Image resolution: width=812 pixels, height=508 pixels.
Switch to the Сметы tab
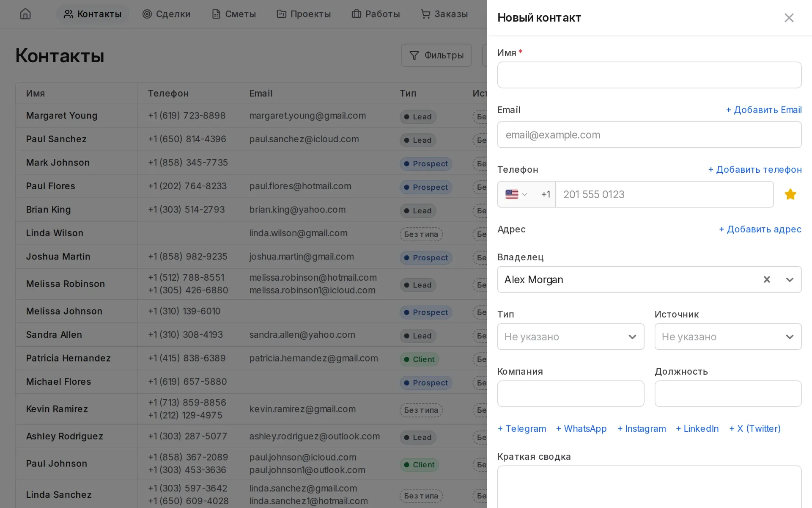click(x=234, y=14)
